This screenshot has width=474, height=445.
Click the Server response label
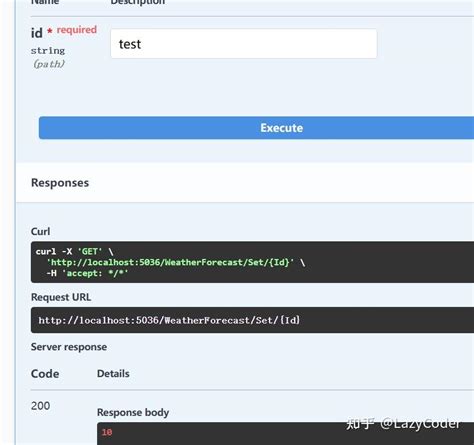[69, 347]
